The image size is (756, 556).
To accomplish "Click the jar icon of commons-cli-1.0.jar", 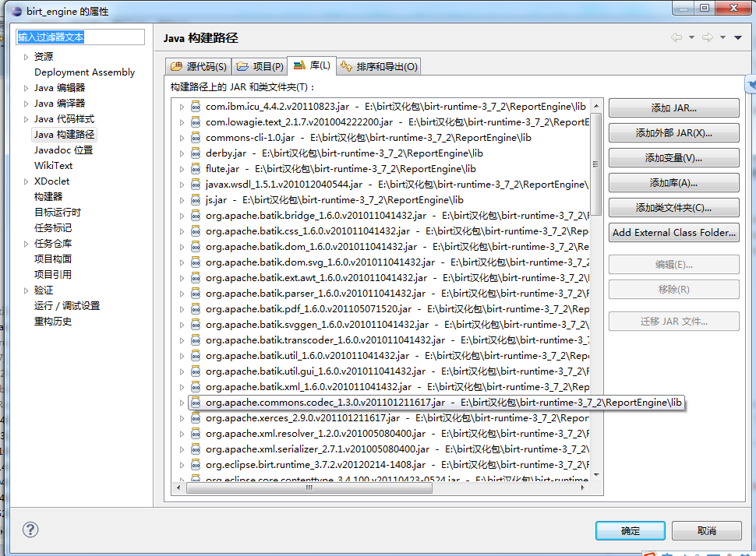I will pos(196,138).
